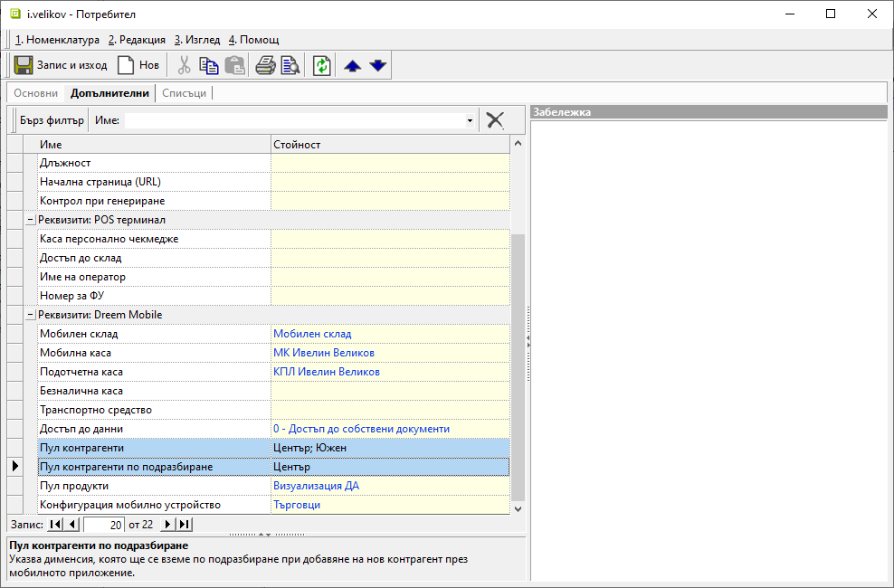Click the Copy icon in the toolbar

pos(209,65)
